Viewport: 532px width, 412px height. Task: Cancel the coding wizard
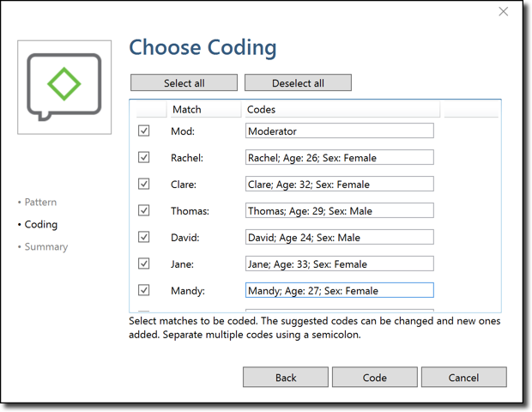(463, 378)
